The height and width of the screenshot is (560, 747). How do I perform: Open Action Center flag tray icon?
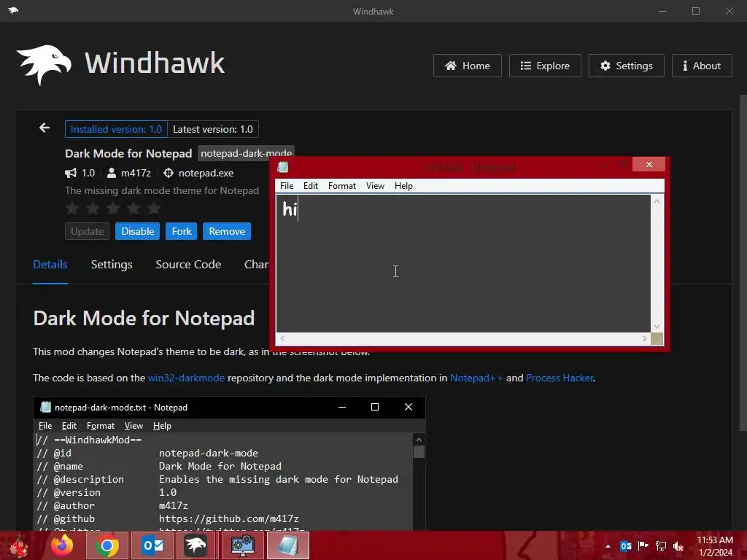pyautogui.click(x=643, y=546)
